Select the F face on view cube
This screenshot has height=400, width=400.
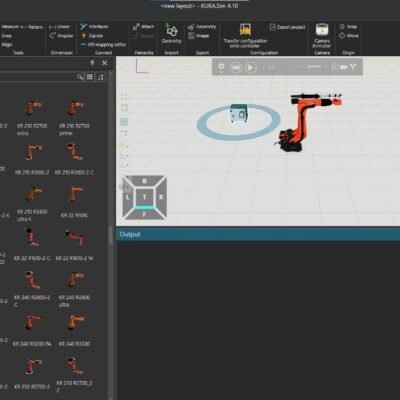(144, 214)
